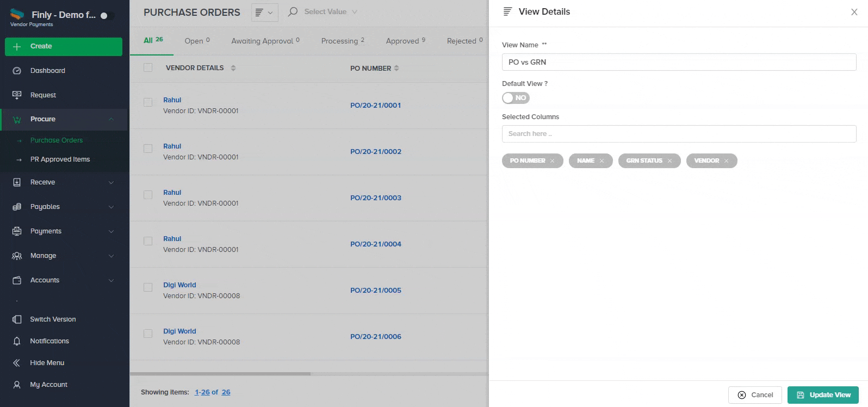Check the row for PO/20-21/0005

click(148, 287)
